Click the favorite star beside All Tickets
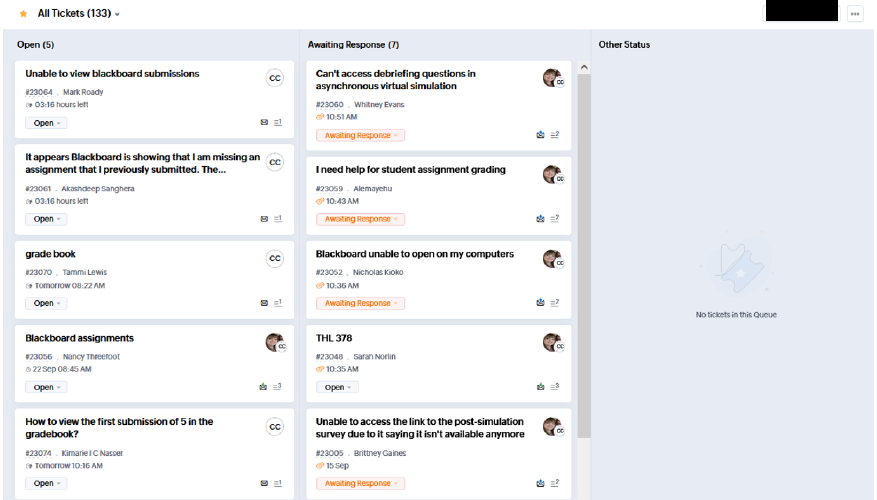The height and width of the screenshot is (500, 877). point(23,14)
